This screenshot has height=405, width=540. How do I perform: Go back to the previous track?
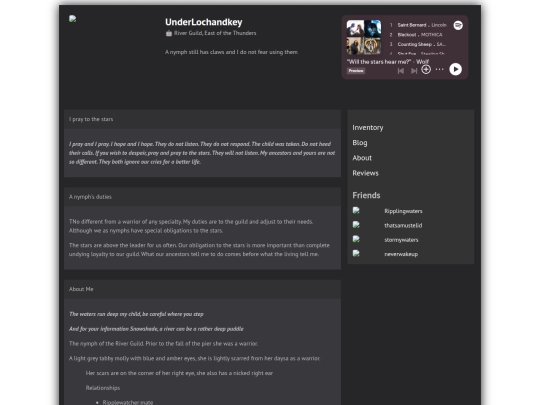tap(401, 71)
